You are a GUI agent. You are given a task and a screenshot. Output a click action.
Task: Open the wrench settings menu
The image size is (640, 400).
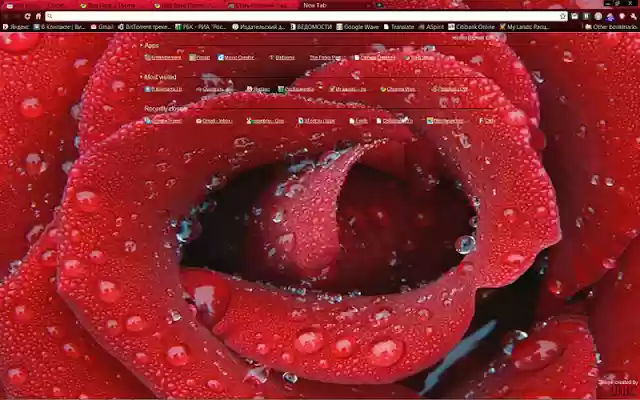[x=633, y=16]
